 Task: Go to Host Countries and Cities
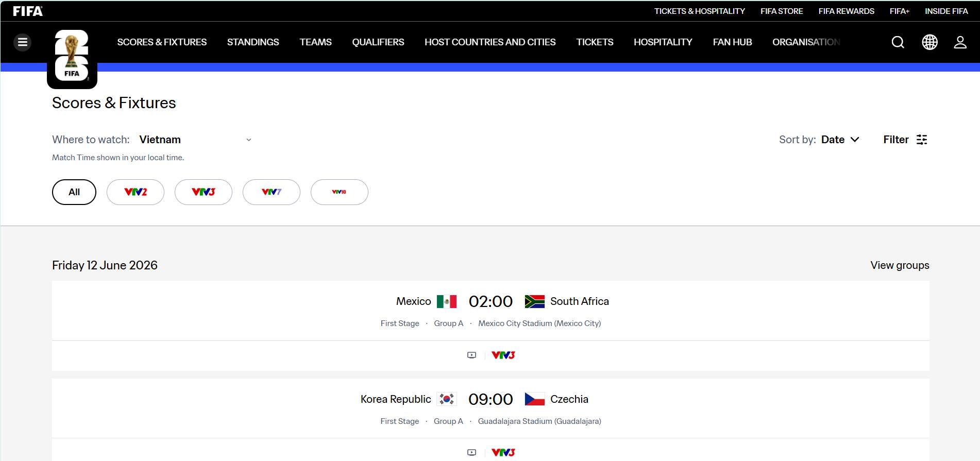click(x=489, y=42)
